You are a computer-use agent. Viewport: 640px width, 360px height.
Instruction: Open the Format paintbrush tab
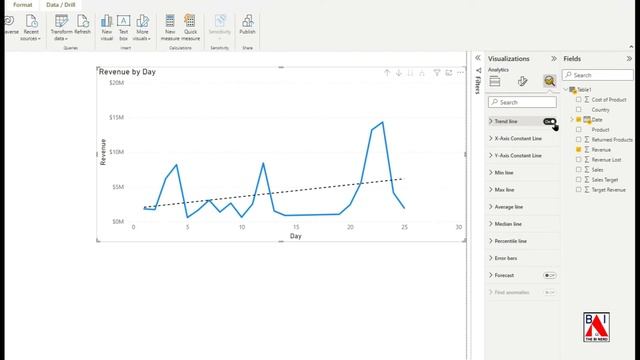[522, 81]
